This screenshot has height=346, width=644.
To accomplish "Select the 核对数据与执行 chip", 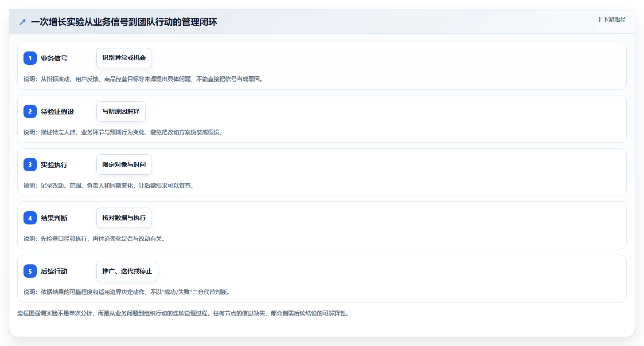I will [124, 218].
